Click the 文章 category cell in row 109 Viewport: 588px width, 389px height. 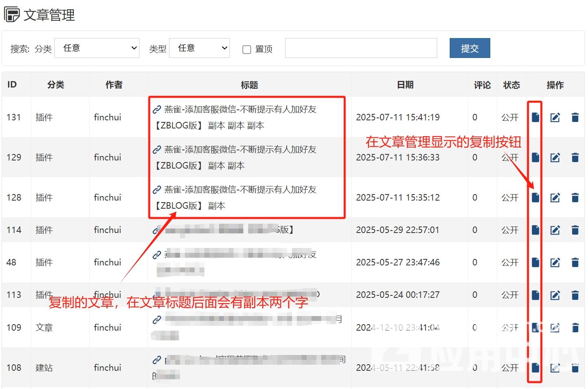tap(44, 327)
